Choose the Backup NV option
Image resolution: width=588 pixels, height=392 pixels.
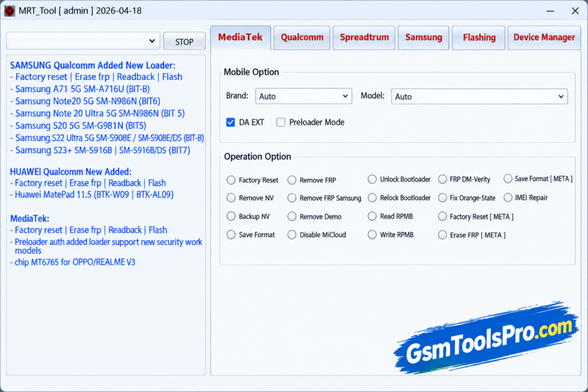[231, 216]
